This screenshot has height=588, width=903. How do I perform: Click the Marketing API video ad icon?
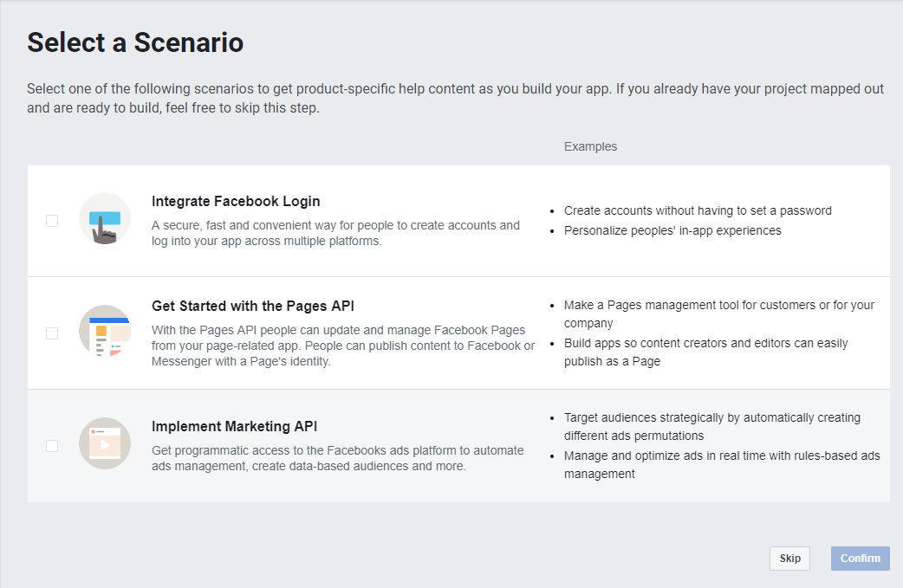point(105,443)
